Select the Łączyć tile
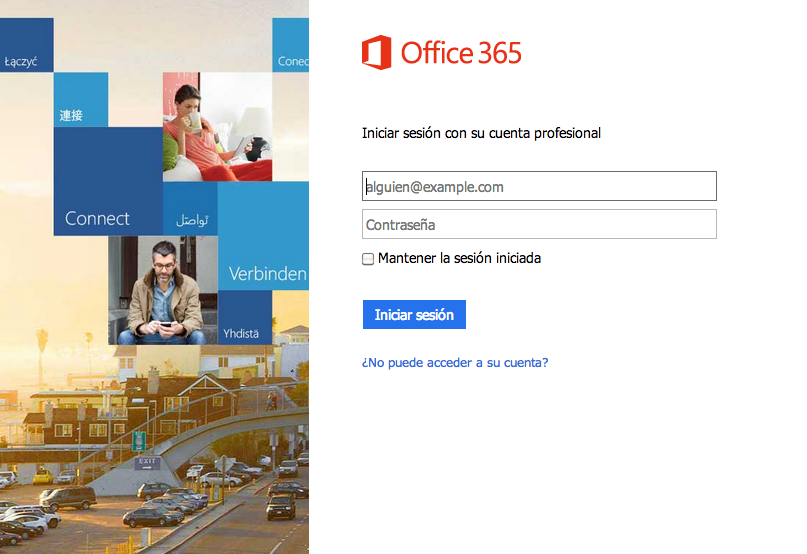The width and height of the screenshot is (807, 554). point(27,45)
